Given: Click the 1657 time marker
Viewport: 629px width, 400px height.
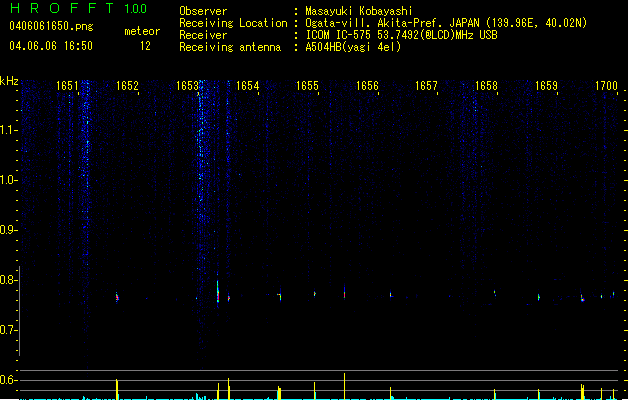Looking at the screenshot, I should click(426, 86).
